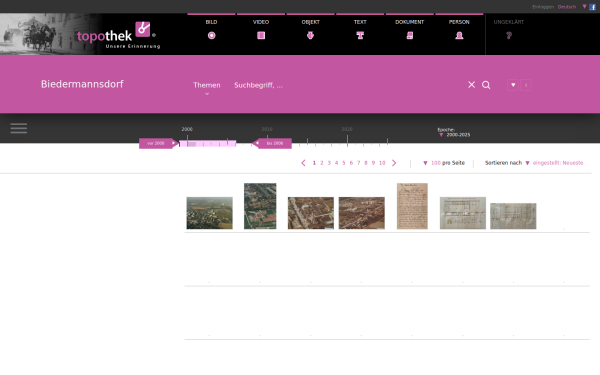Go to results page 7
Viewport: 600px width, 375px height.
pos(359,163)
